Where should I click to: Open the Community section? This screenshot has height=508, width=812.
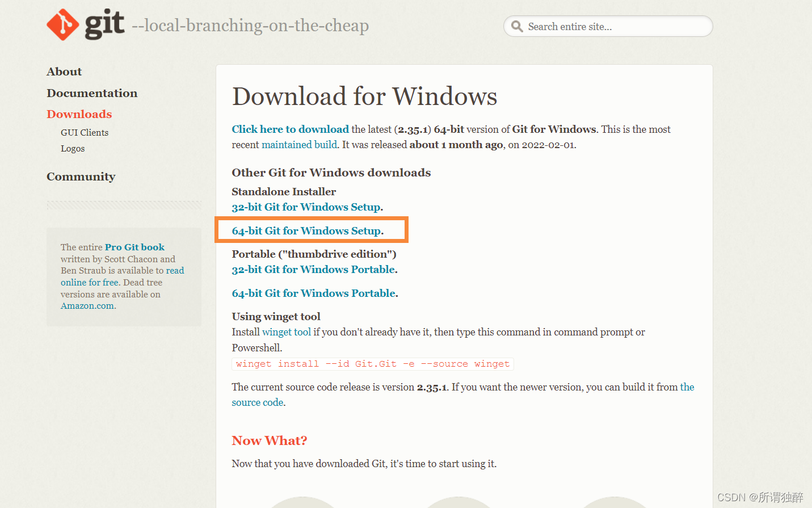81,177
